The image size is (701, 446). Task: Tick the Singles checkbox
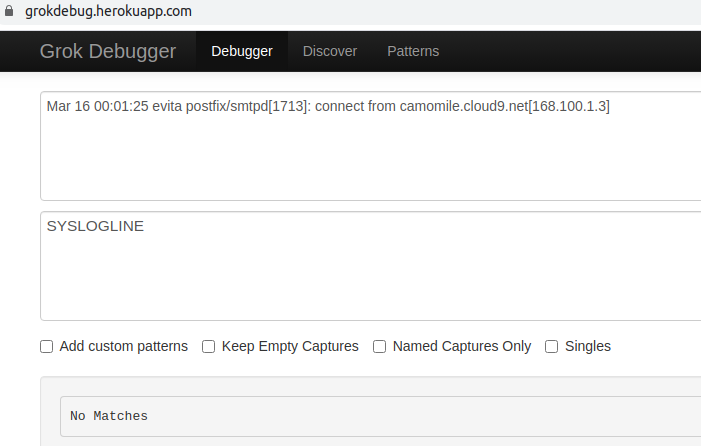point(552,347)
